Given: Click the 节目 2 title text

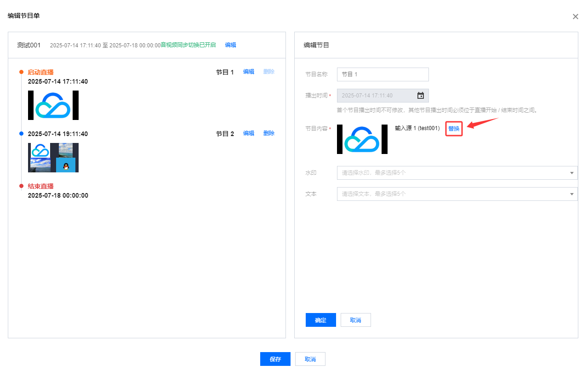Looking at the screenshot, I should 225,134.
